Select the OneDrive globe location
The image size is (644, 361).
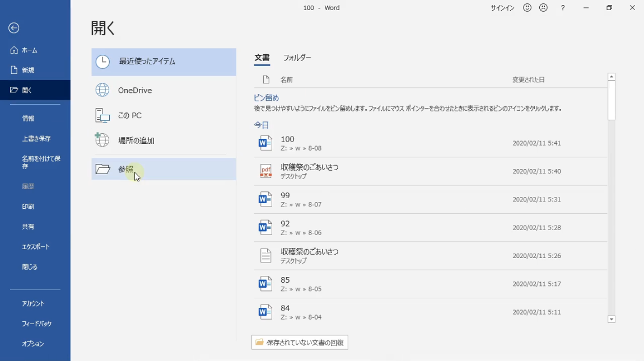134,90
